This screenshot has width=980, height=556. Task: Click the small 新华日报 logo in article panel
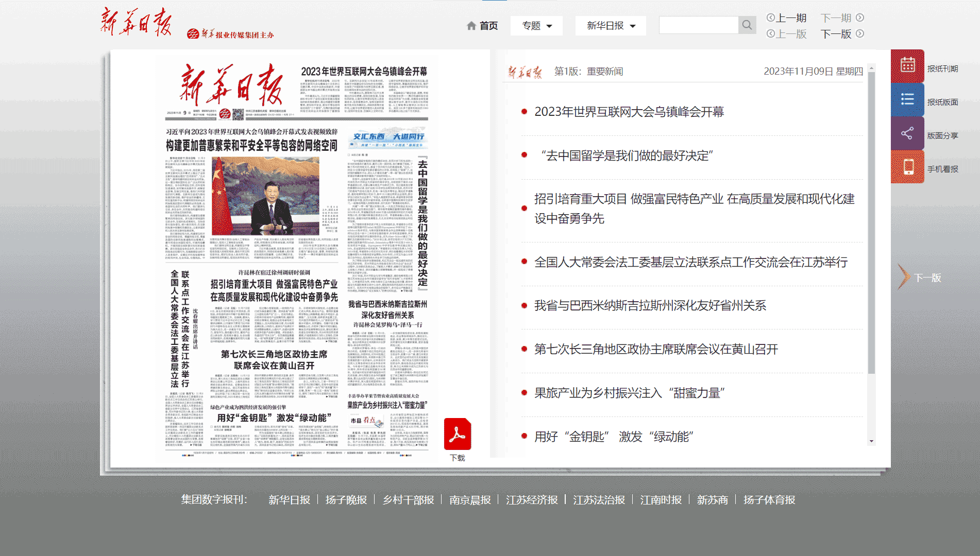(525, 72)
